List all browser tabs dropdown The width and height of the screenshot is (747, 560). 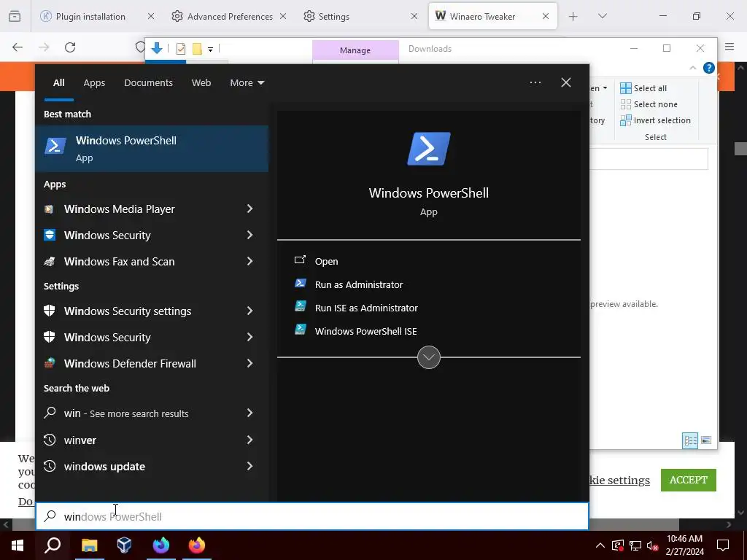[602, 16]
